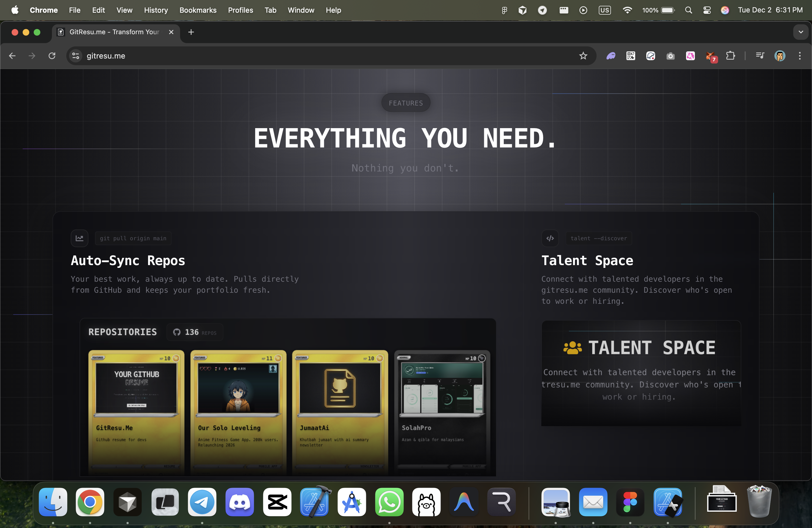This screenshot has width=812, height=528.
Task: Open the Chrome extensions puzzle piece menu
Action: coord(731,56)
